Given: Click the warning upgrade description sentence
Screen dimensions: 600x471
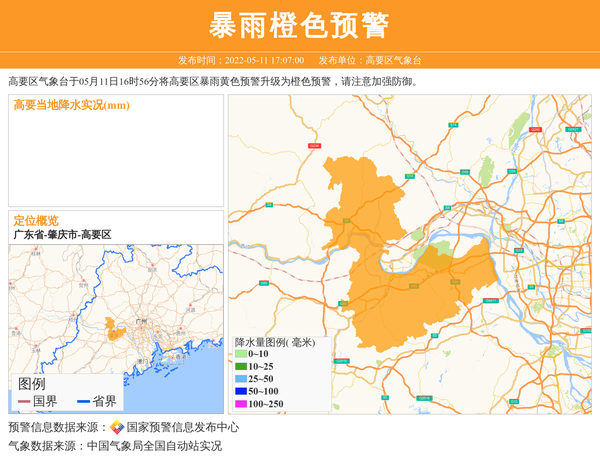Looking at the screenshot, I should tap(213, 81).
